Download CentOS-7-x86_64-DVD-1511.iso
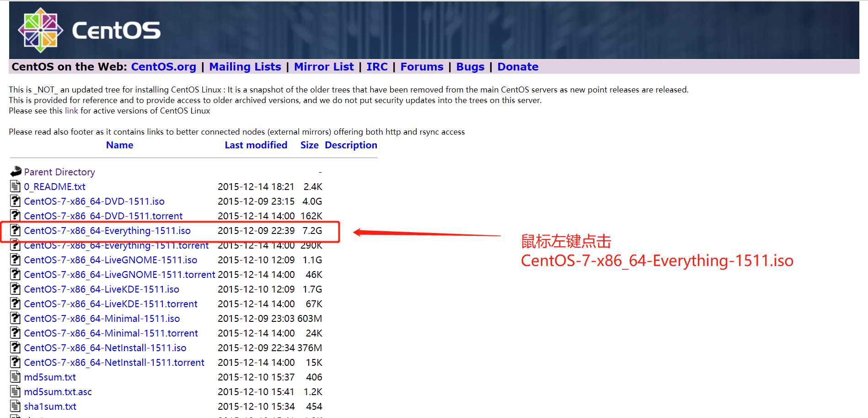 click(x=94, y=201)
